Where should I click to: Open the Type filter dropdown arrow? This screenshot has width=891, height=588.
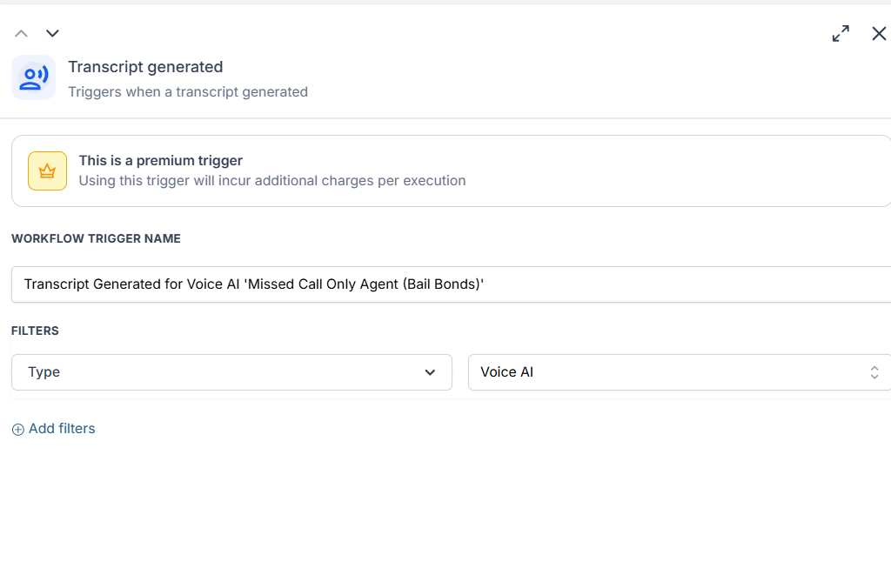tap(430, 372)
